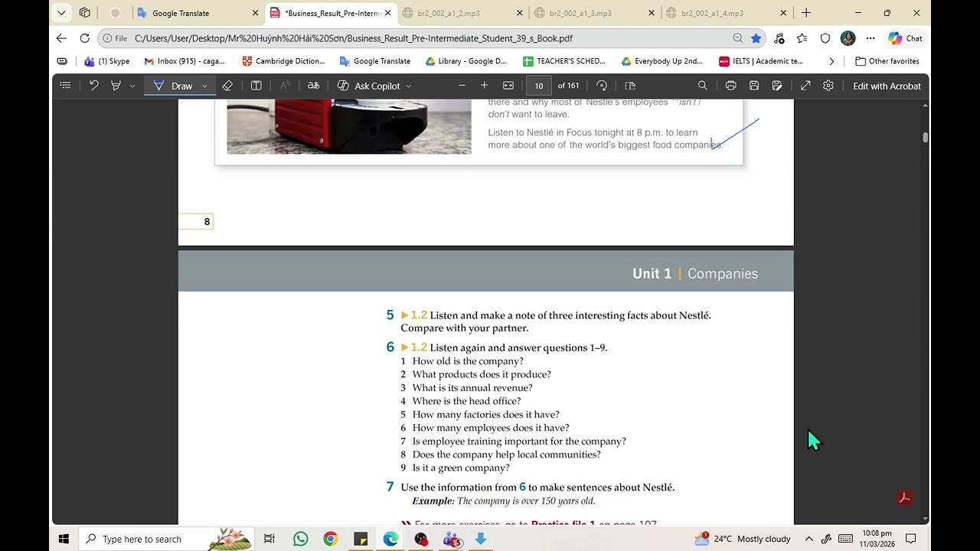Save the PDF file
Image resolution: width=980 pixels, height=551 pixels.
754,86
